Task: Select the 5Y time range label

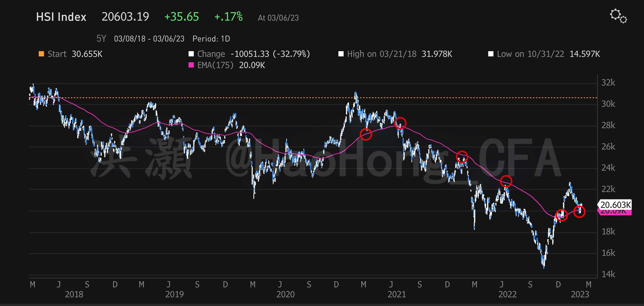Action: point(101,39)
